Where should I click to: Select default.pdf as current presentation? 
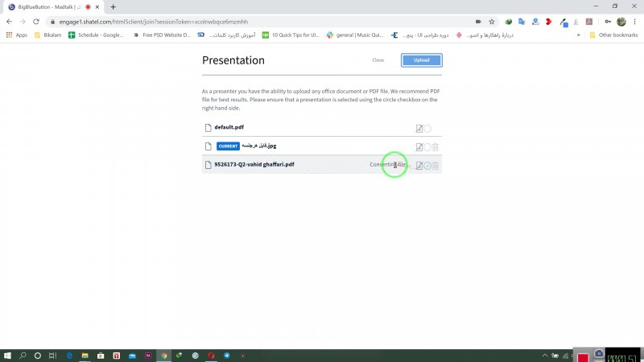coord(427,128)
